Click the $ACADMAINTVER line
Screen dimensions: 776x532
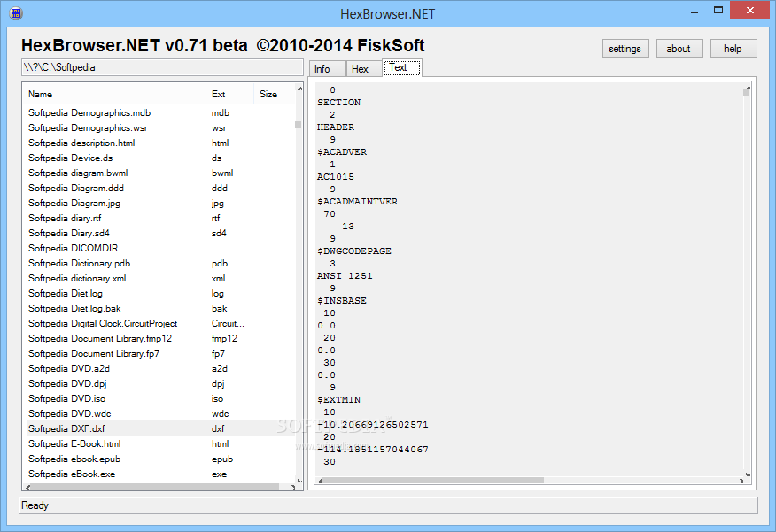coord(357,201)
